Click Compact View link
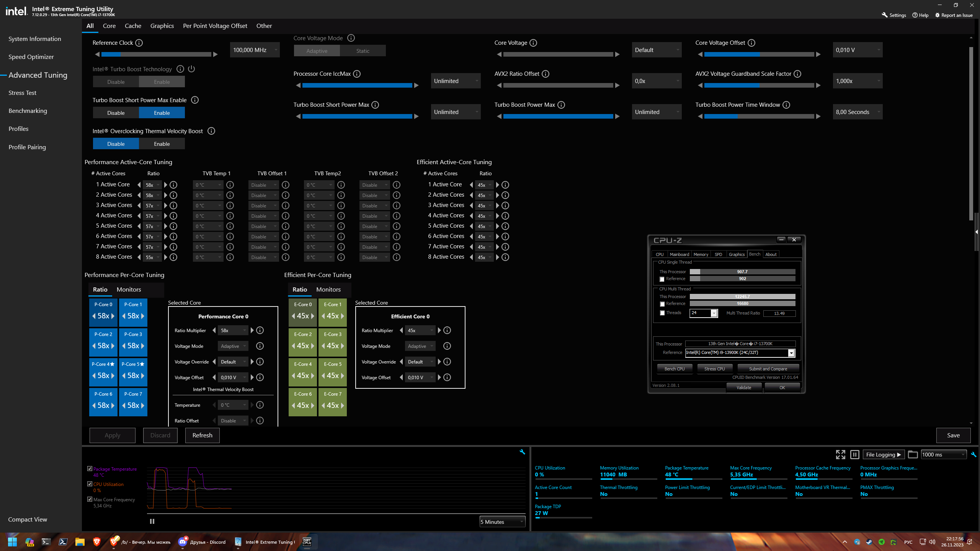 (28, 519)
